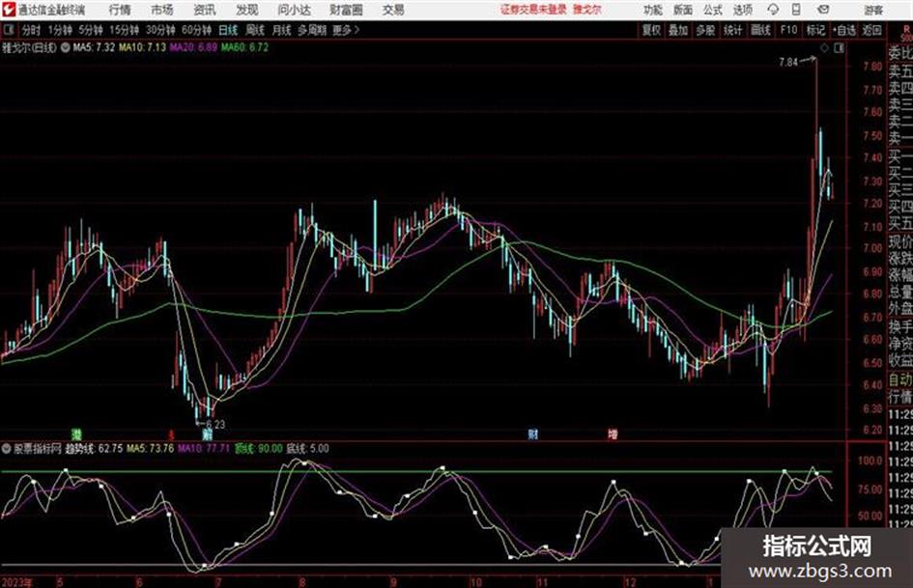Viewport: 913px width, 588px height.
Task: Open the mail message icon
Action: coord(823,10)
